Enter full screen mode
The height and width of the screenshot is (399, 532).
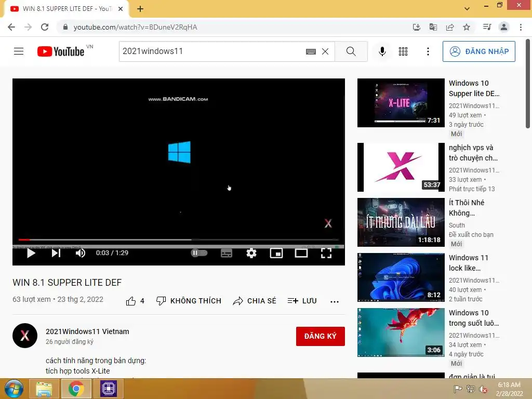pos(326,253)
